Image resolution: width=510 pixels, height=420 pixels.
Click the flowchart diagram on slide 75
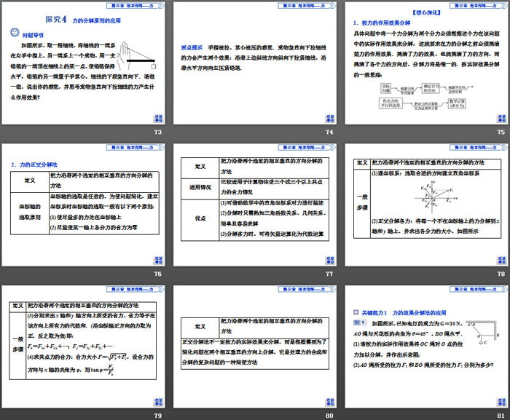425,96
